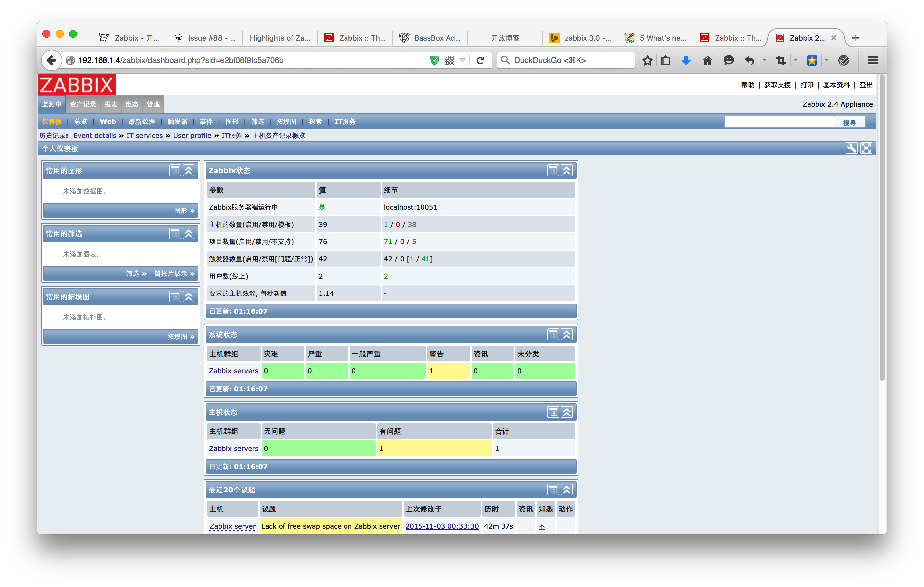Screen dimensions: 924x587
Task: Click the 搜寻 search button
Action: click(x=849, y=122)
